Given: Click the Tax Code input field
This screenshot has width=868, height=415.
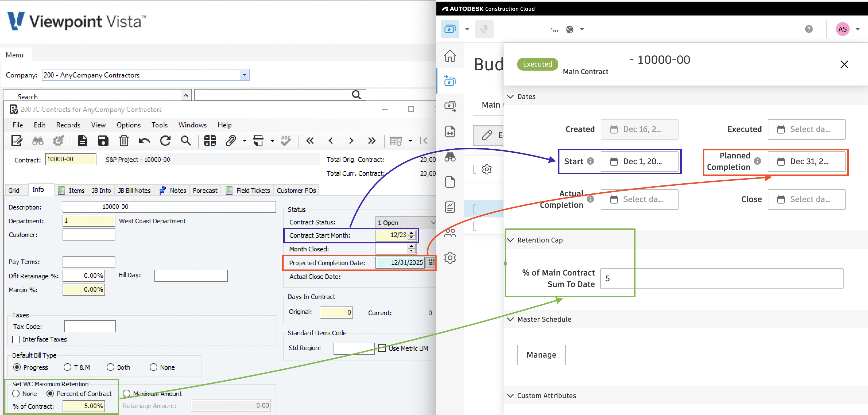Looking at the screenshot, I should tap(90, 326).
